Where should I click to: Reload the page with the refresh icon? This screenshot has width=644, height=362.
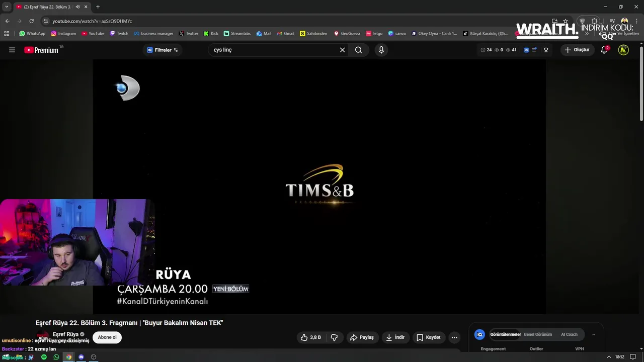click(x=31, y=21)
